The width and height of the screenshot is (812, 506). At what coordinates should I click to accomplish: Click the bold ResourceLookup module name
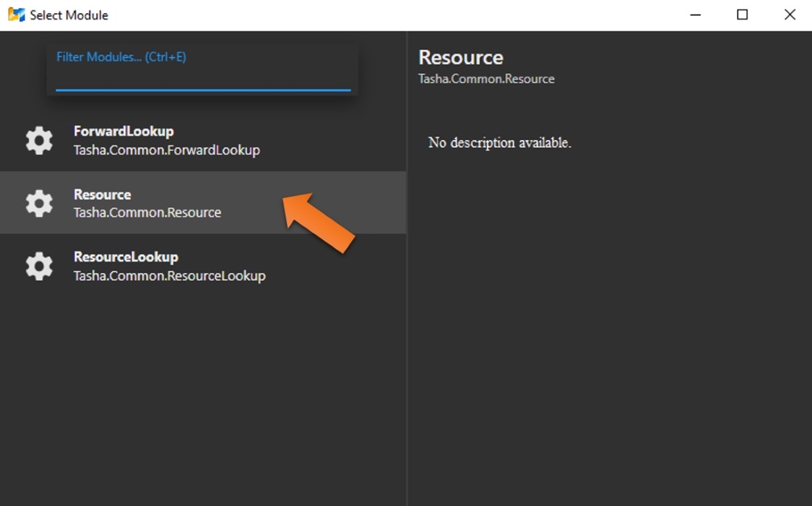point(126,257)
